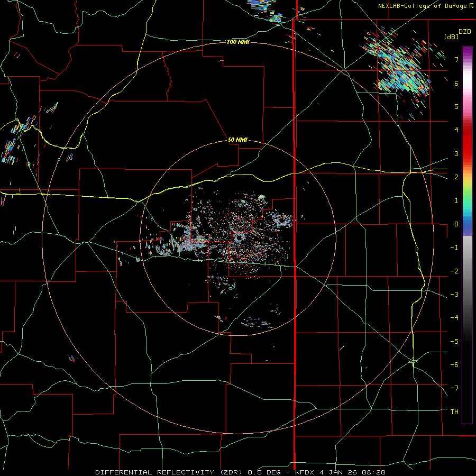Click the DZD product label
The image size is (476, 476).
(x=464, y=32)
